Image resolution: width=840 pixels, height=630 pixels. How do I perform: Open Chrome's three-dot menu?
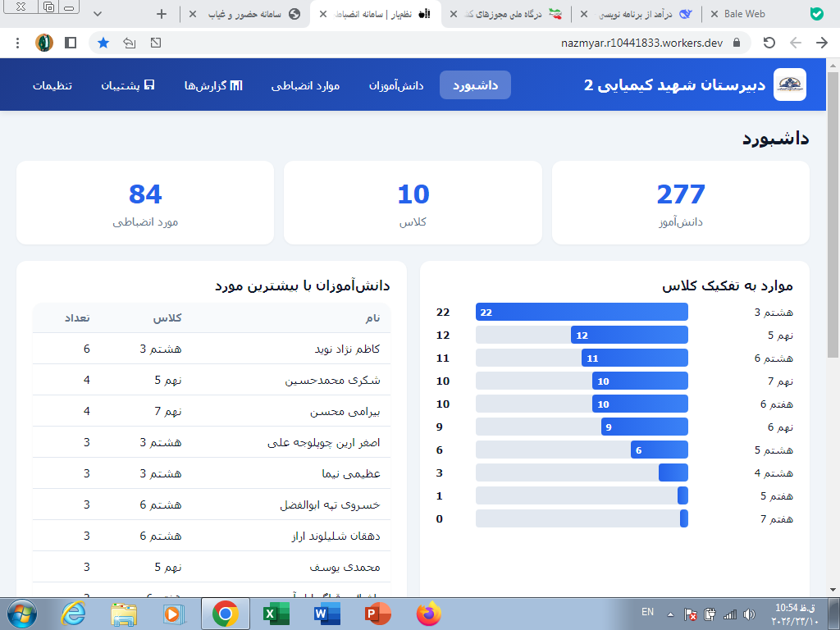click(18, 43)
